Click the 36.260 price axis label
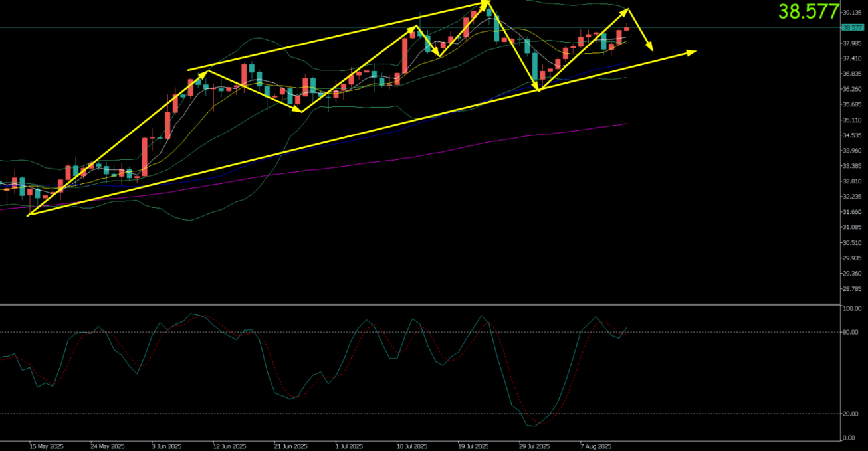The height and width of the screenshot is (451, 868). (853, 89)
